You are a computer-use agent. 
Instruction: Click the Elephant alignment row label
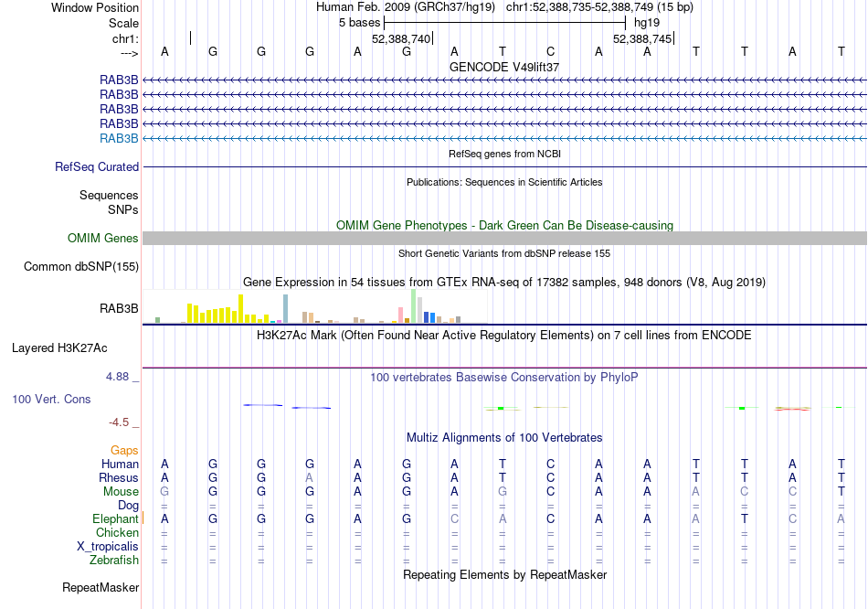point(115,519)
